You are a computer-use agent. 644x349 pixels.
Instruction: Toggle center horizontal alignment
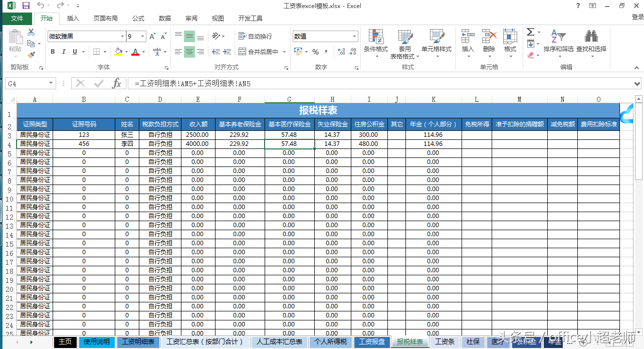[189, 52]
